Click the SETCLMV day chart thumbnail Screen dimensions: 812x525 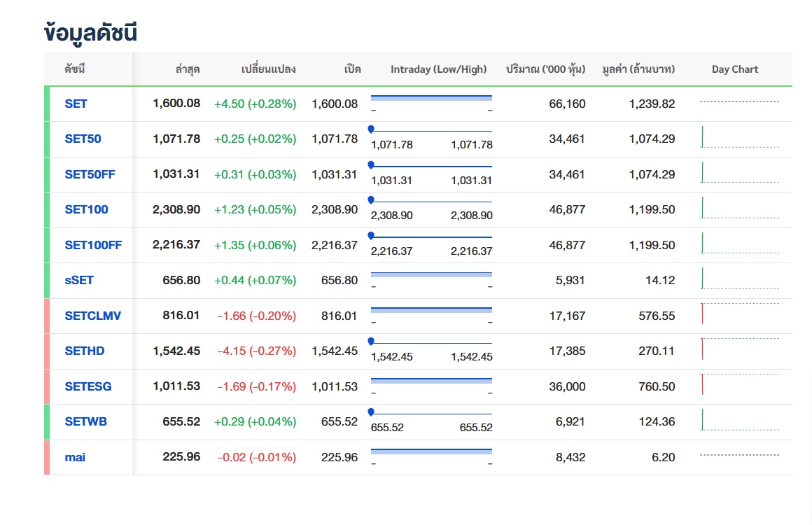point(740,314)
